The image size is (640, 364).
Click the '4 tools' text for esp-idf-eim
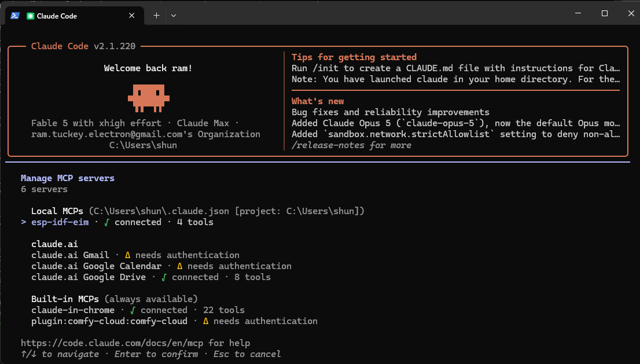195,222
